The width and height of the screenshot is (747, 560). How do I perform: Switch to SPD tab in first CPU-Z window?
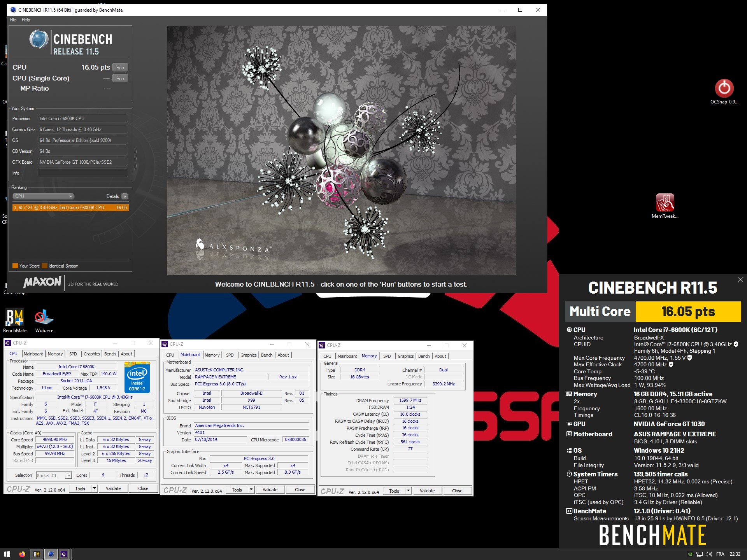pyautogui.click(x=73, y=354)
